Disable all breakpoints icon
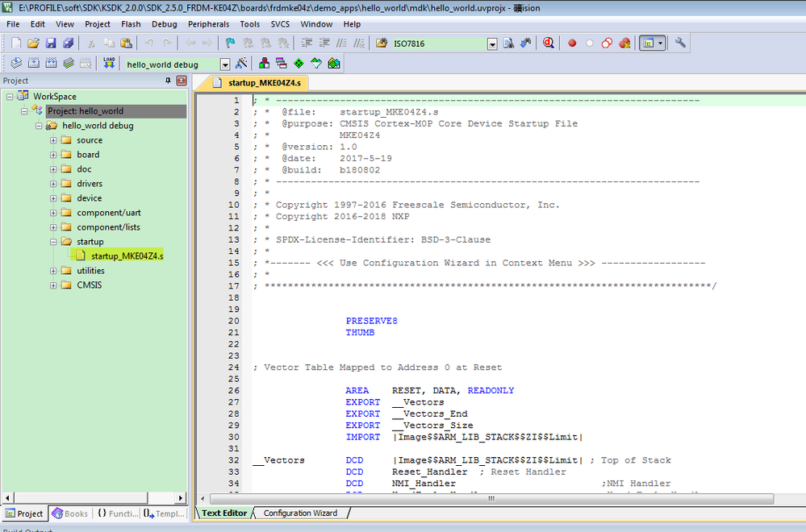Viewport: 806px width, 532px height. (x=607, y=44)
